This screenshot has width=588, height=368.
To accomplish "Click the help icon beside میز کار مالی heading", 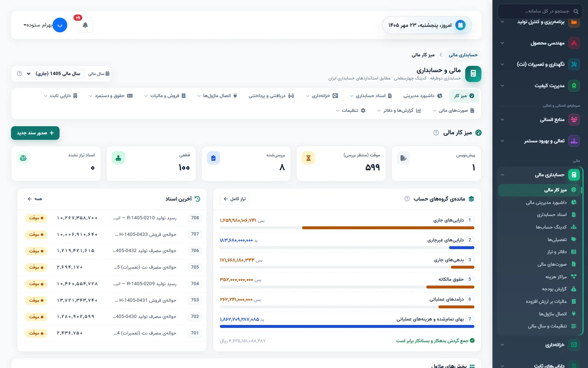I will [436, 132].
